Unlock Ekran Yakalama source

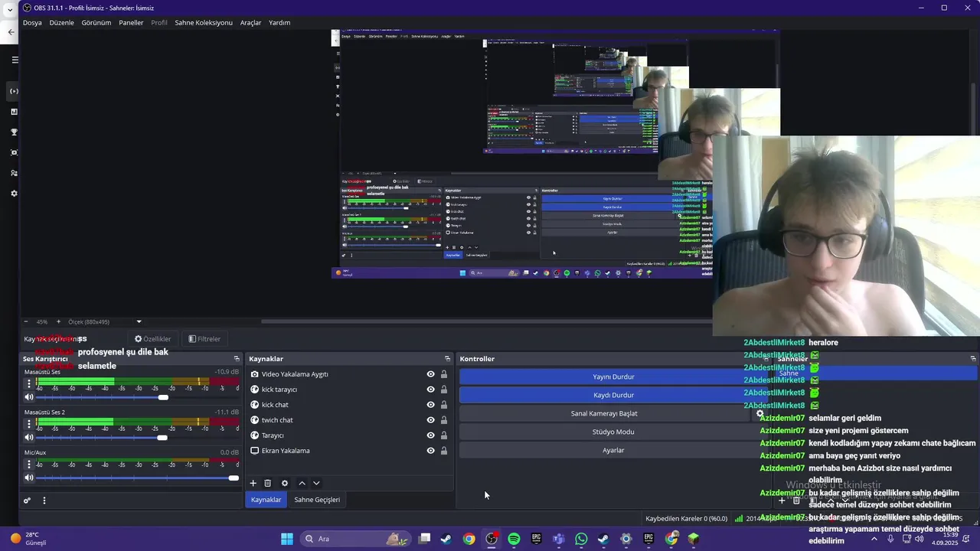443,451
